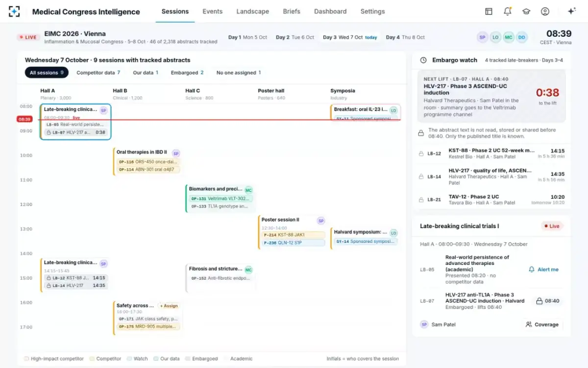Click the SP avatar next to Sam Patel
The height and width of the screenshot is (368, 588).
click(424, 324)
